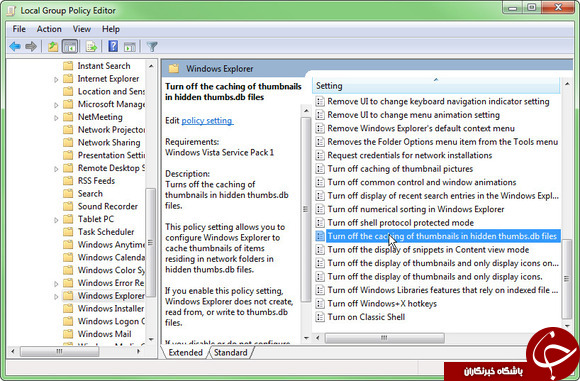
Task: Open the Help menu
Action: tap(111, 29)
